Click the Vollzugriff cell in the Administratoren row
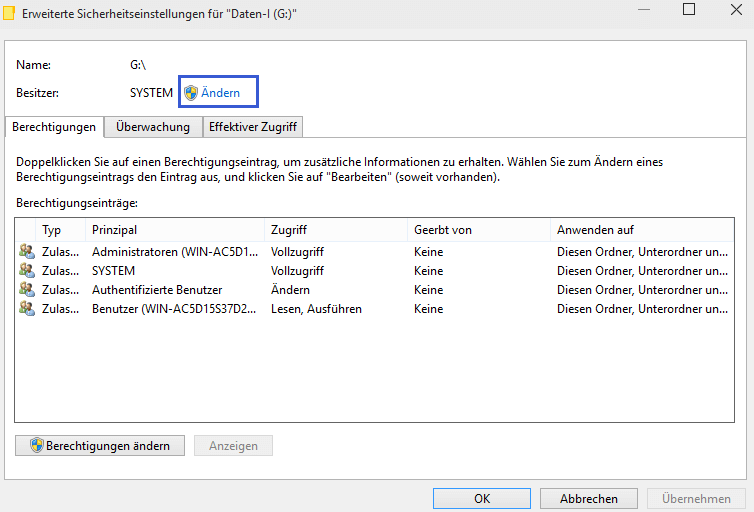The width and height of the screenshot is (754, 512). [297, 251]
